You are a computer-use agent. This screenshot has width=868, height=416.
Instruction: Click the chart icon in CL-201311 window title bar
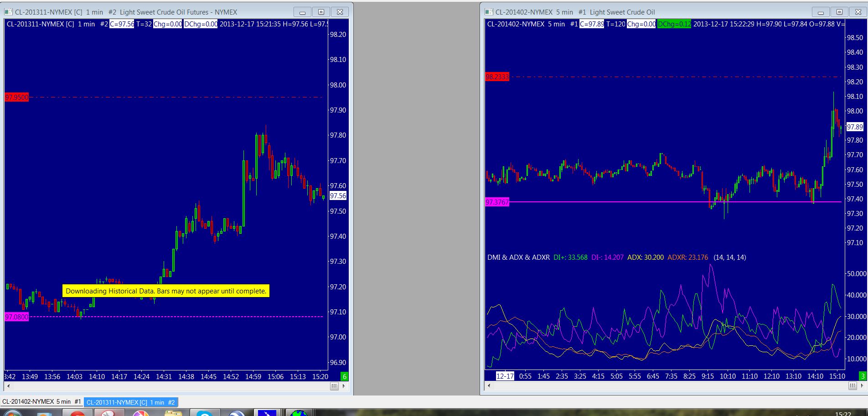click(8, 12)
